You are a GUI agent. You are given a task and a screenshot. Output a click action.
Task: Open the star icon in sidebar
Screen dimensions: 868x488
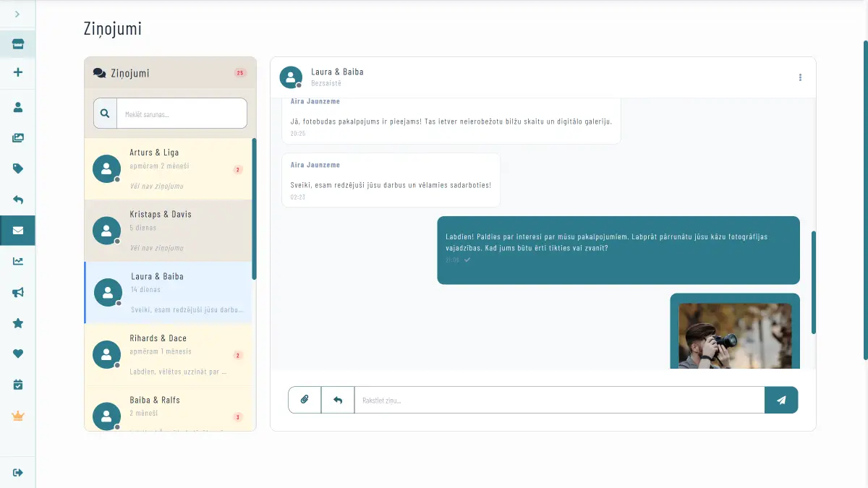(18, 323)
